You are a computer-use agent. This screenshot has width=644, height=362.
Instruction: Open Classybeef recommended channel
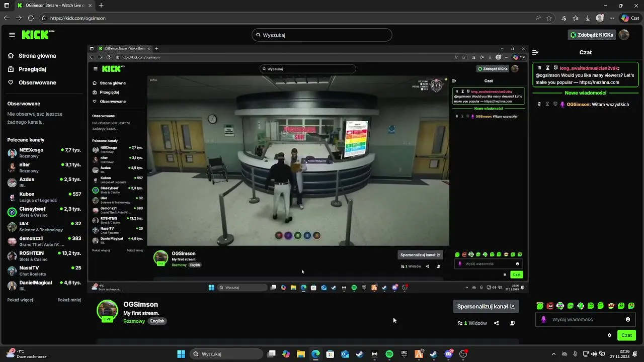44,212
